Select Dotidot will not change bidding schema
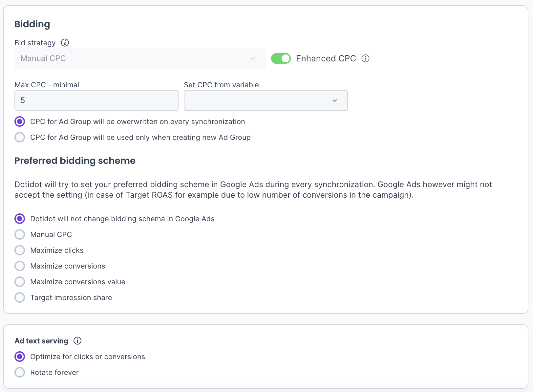Image resolution: width=533 pixels, height=392 pixels. click(x=20, y=219)
